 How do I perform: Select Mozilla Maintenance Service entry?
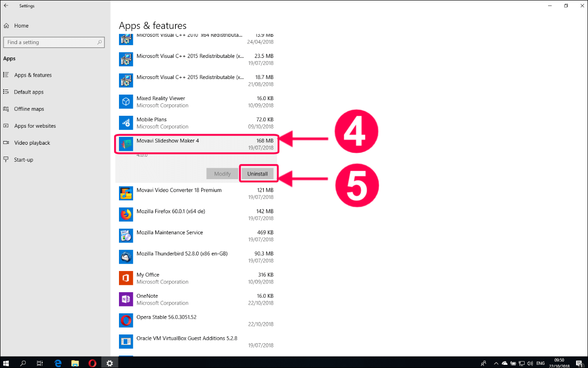tap(196, 236)
